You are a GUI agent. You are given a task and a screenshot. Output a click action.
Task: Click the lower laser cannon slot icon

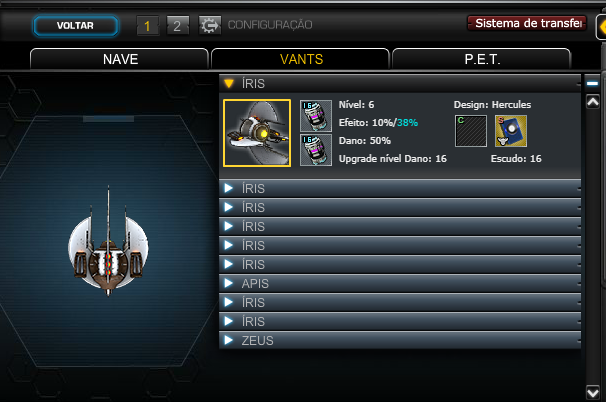(316, 150)
